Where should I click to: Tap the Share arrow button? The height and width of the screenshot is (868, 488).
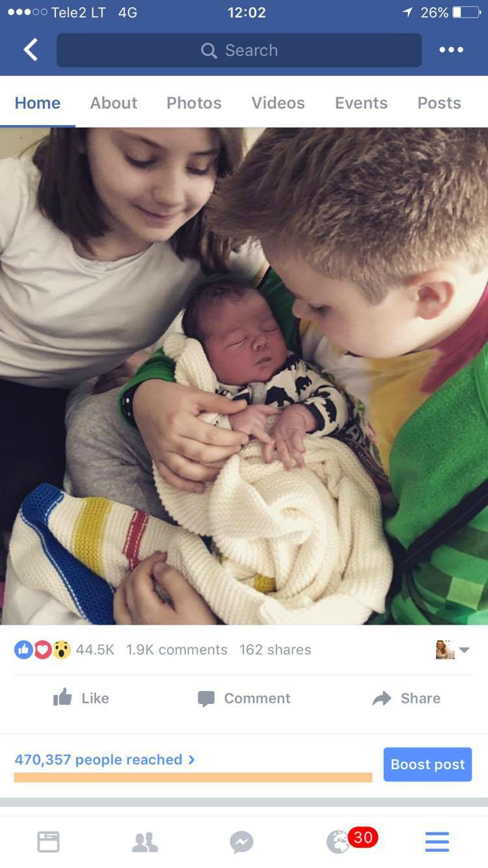coord(406,698)
